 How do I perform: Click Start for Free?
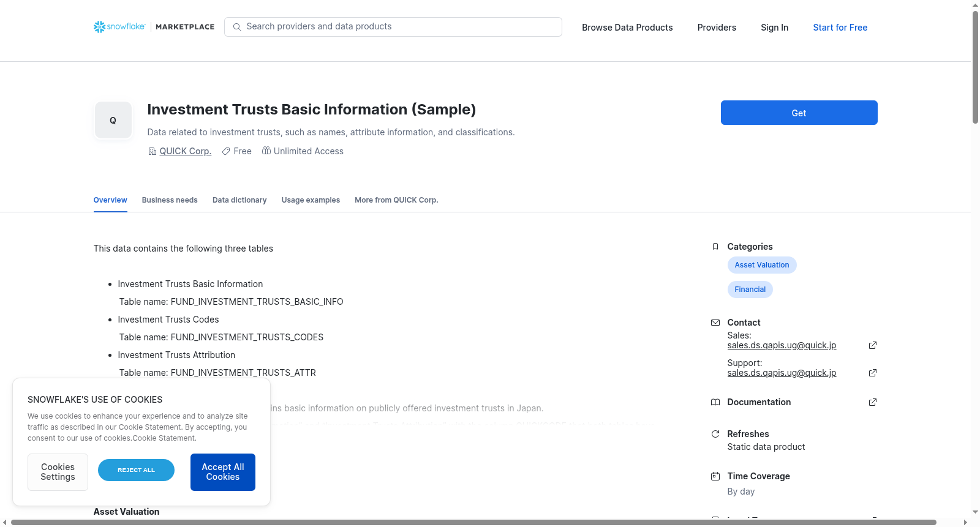point(840,28)
